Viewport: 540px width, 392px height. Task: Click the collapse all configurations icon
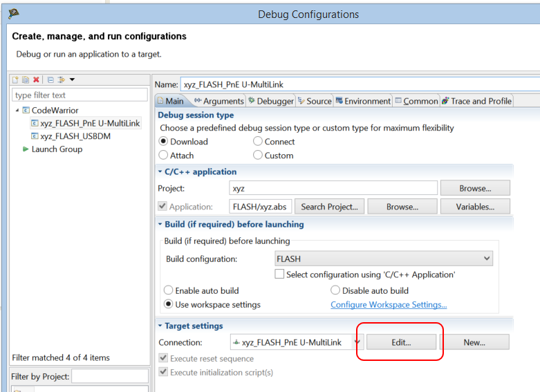(x=50, y=80)
